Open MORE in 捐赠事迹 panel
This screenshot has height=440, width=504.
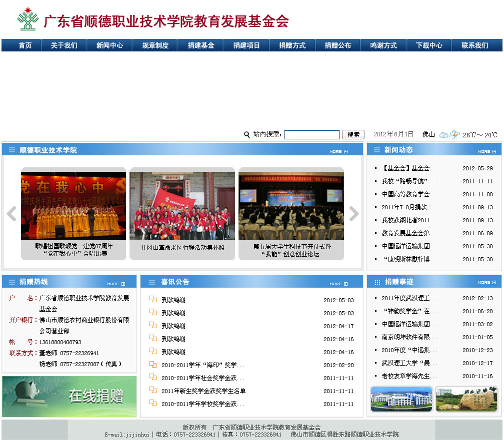(x=487, y=283)
